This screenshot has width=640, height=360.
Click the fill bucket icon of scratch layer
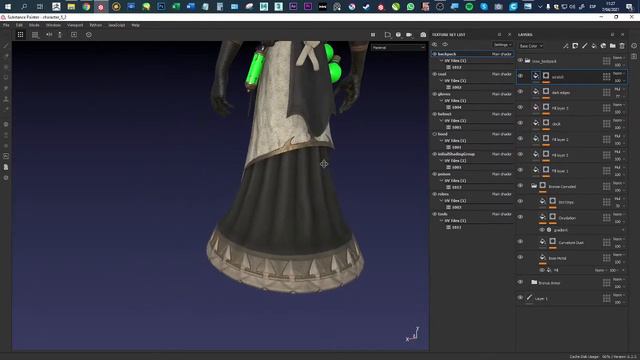[536, 76]
